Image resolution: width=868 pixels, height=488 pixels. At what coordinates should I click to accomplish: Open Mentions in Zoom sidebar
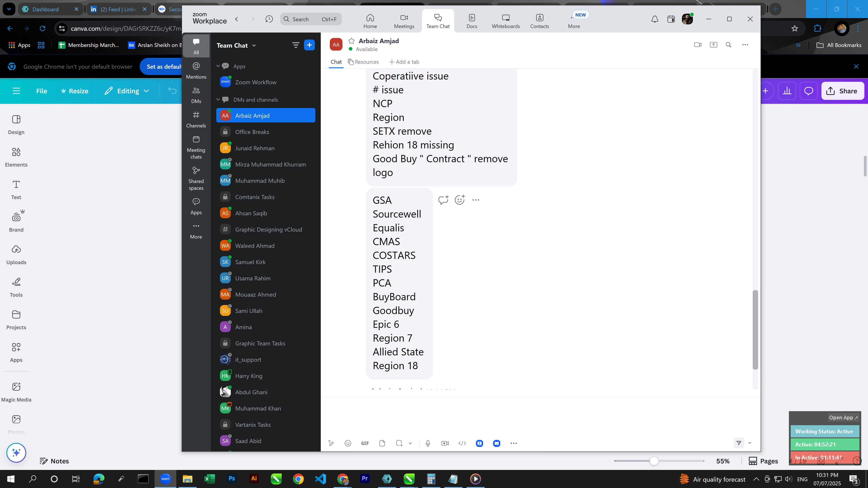tap(196, 71)
